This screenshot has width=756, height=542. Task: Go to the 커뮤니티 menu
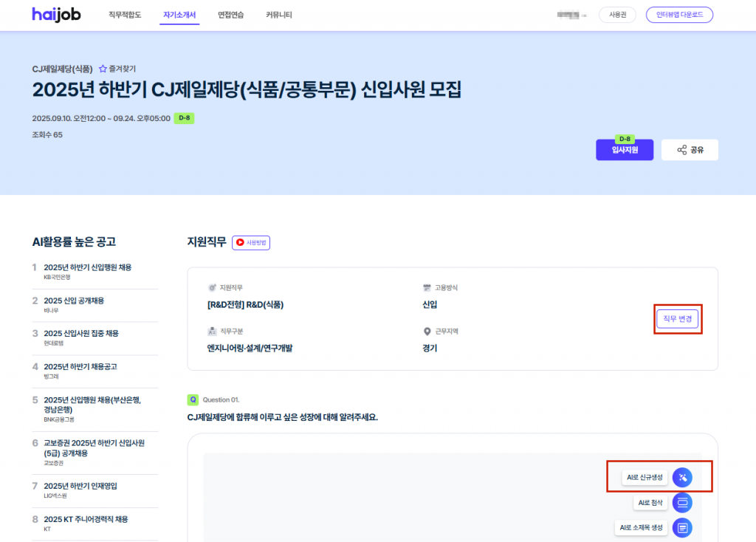coord(278,15)
